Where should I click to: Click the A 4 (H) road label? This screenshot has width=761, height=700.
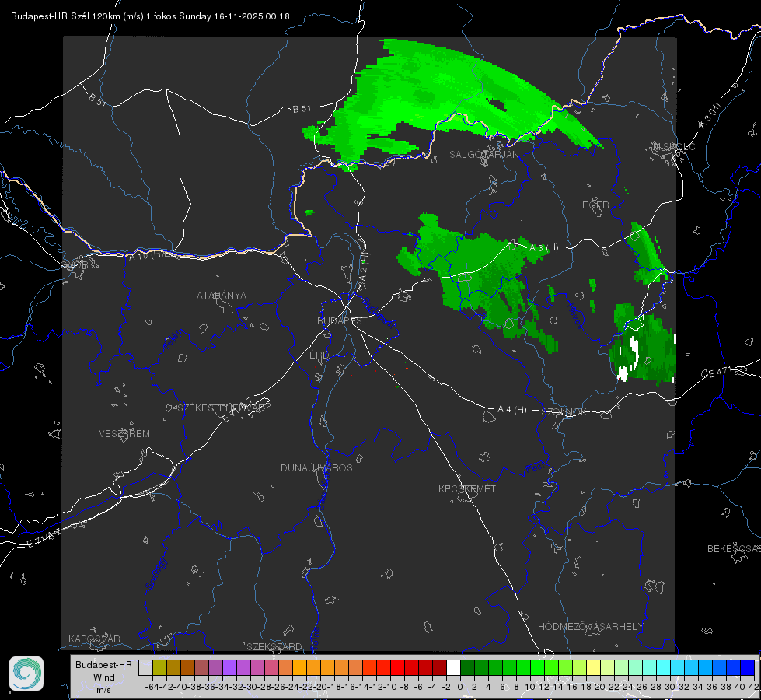[512, 410]
